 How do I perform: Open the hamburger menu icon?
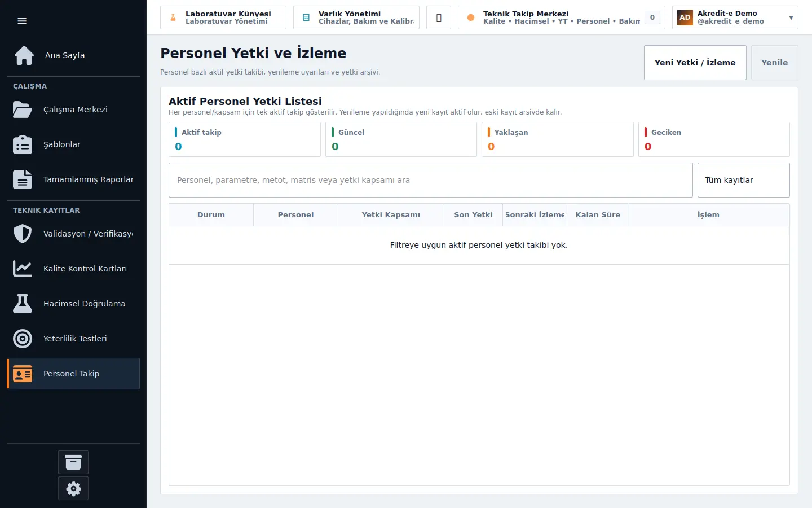pos(22,21)
